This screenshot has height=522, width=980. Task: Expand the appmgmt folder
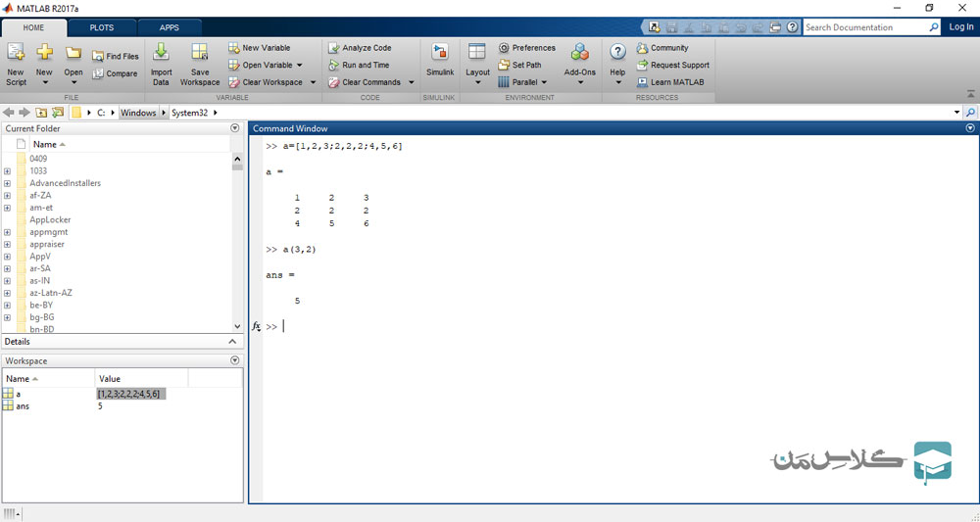(x=7, y=232)
